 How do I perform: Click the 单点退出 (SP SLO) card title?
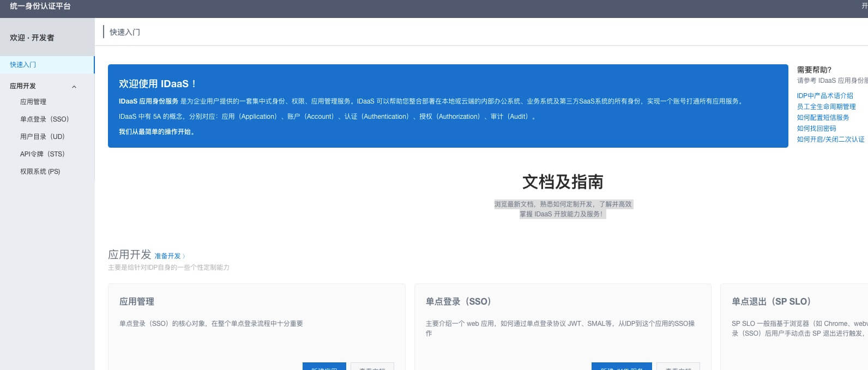click(771, 302)
